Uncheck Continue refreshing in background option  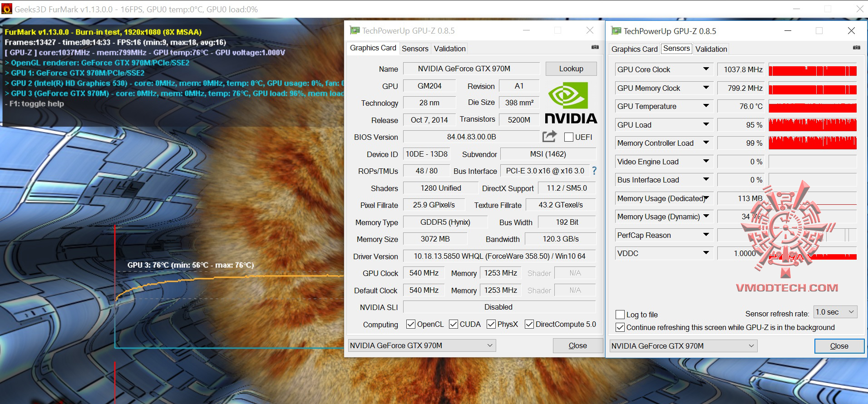click(620, 327)
